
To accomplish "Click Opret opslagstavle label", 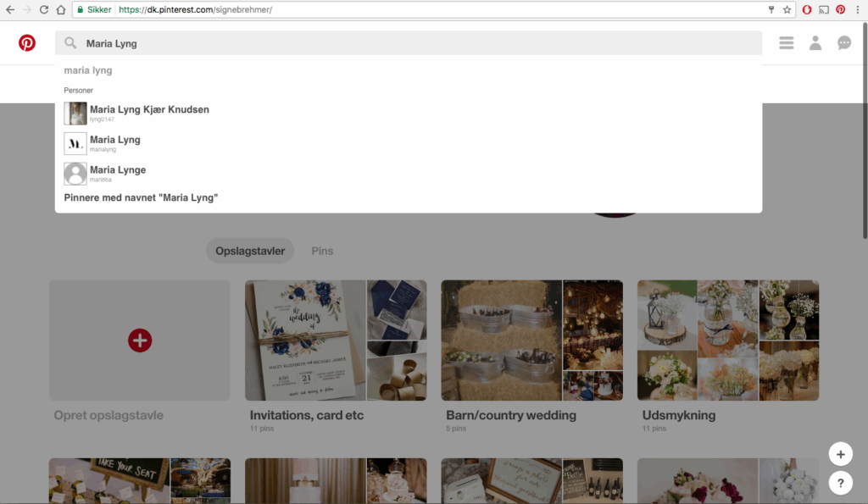I will (x=108, y=415).
